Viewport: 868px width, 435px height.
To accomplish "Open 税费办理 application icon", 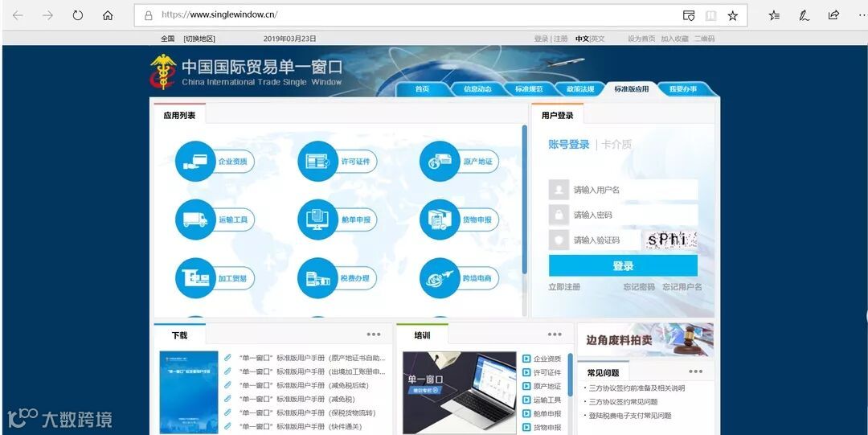I will click(317, 278).
